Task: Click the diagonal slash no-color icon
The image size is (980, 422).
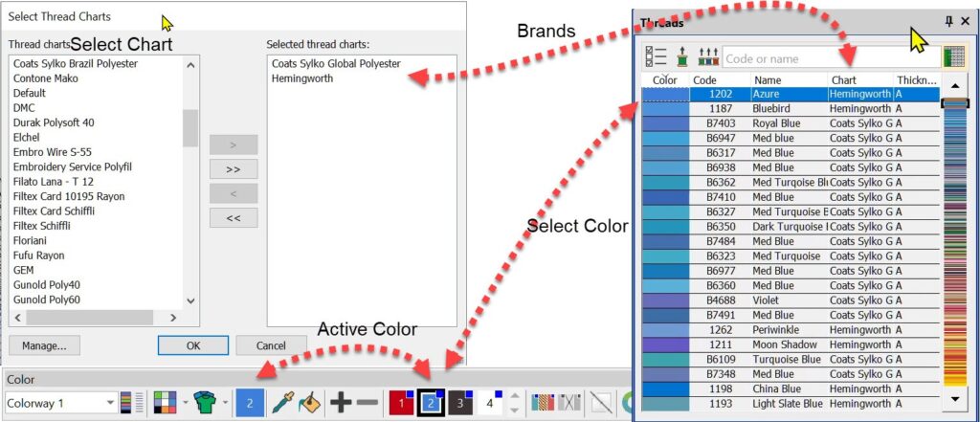Action: tap(601, 403)
